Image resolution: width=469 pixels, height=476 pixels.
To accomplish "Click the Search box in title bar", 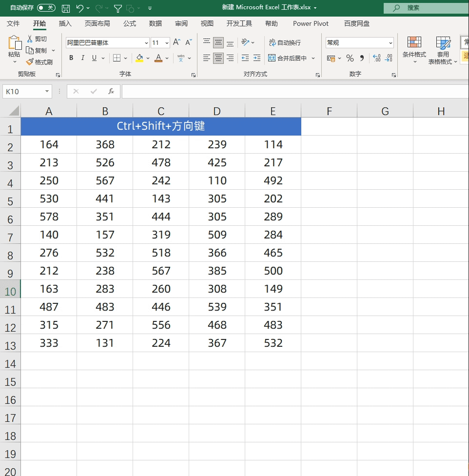I will point(426,8).
